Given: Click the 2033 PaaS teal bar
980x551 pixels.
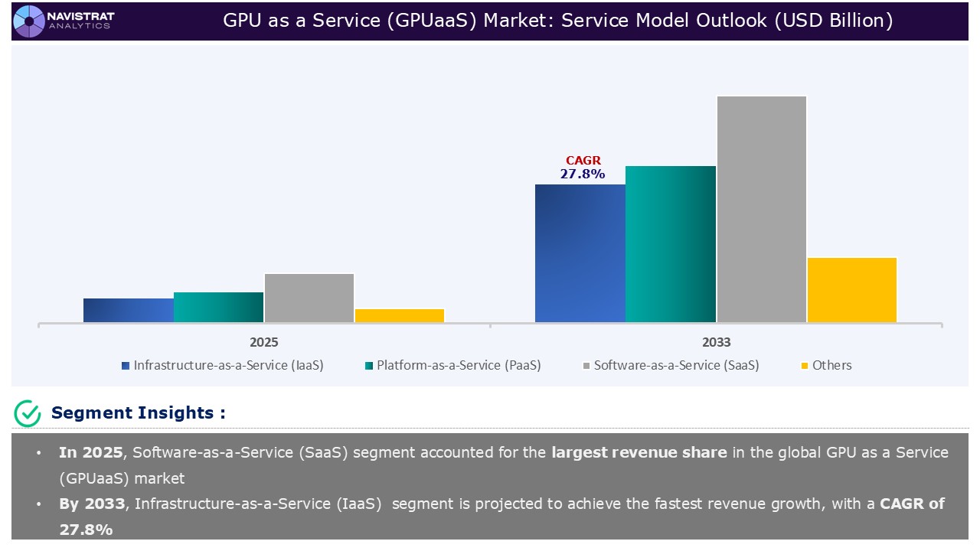Looking at the screenshot, I should point(671,244).
